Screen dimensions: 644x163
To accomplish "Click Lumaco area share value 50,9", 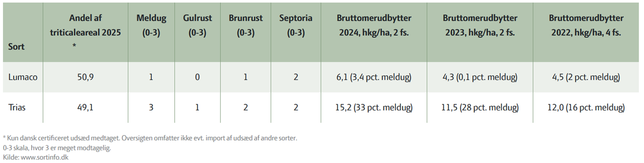I will [x=85, y=77].
